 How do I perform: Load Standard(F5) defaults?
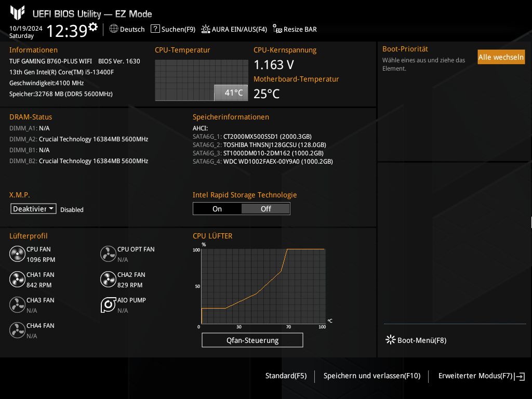[286, 376]
